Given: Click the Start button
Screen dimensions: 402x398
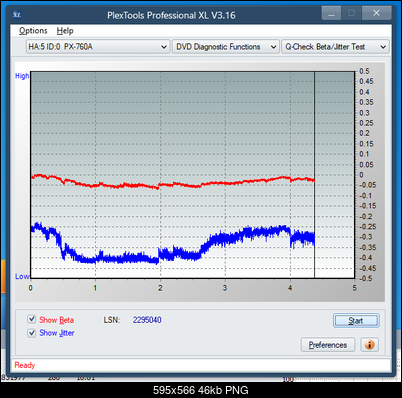Looking at the screenshot, I should click(x=356, y=321).
